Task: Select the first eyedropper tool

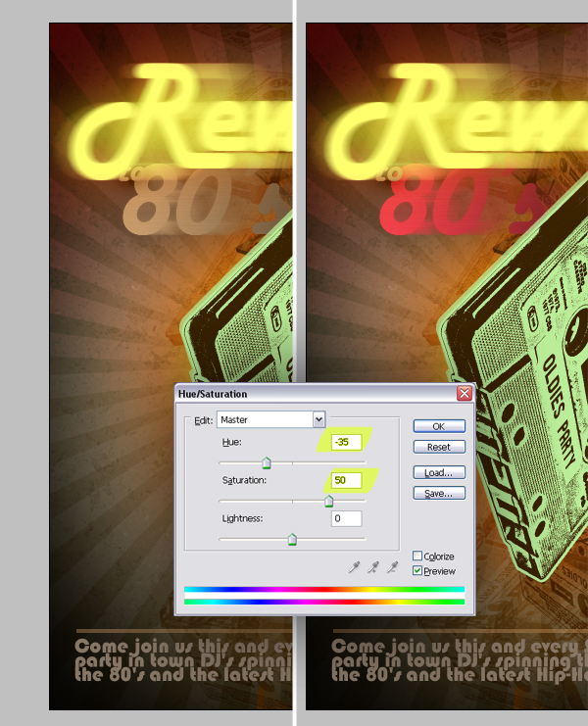Action: [356, 567]
